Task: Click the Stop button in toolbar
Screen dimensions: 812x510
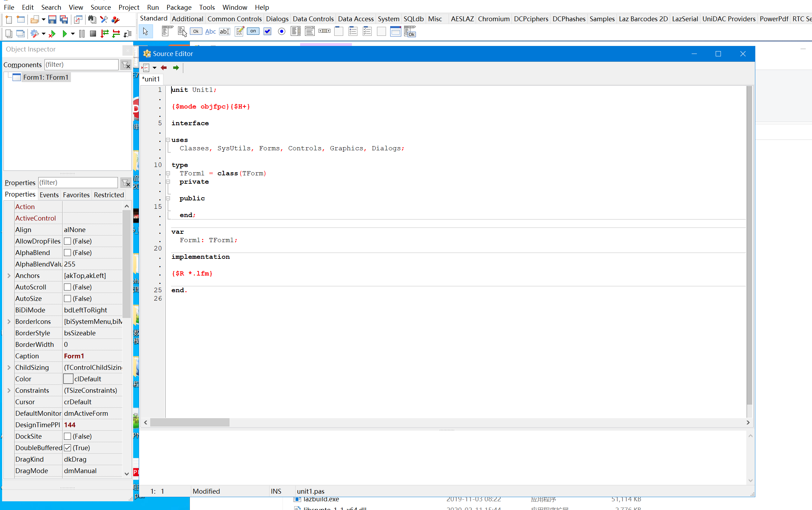Action: tap(93, 33)
